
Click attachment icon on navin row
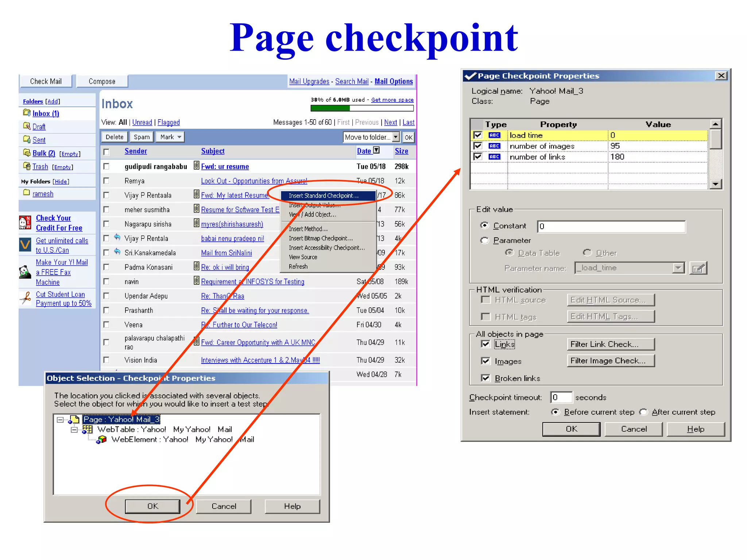click(196, 281)
